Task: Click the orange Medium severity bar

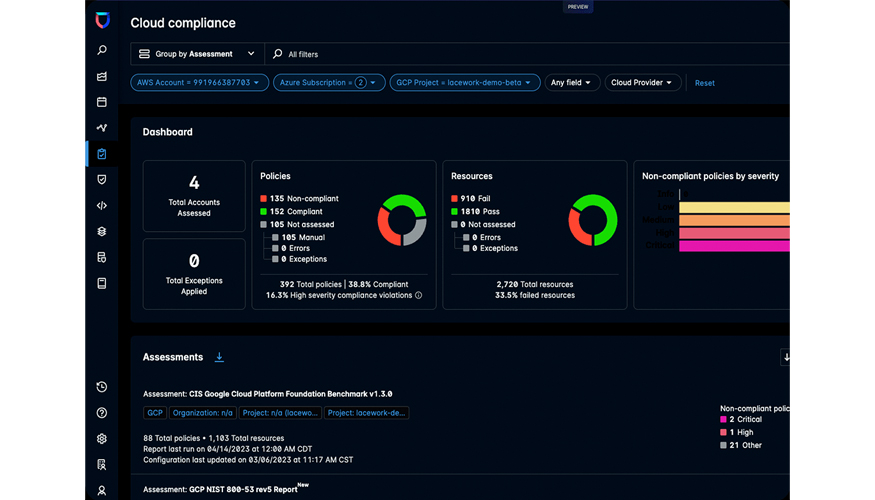Action: point(734,220)
